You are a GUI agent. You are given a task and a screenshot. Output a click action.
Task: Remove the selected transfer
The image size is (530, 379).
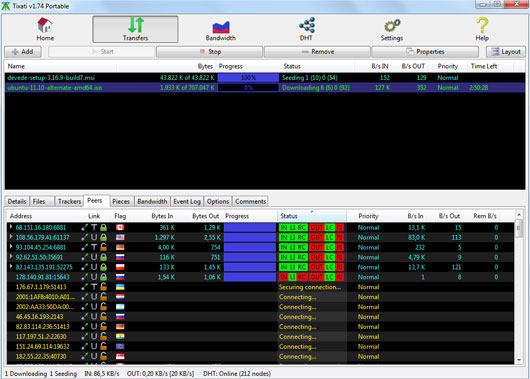pyautogui.click(x=317, y=52)
